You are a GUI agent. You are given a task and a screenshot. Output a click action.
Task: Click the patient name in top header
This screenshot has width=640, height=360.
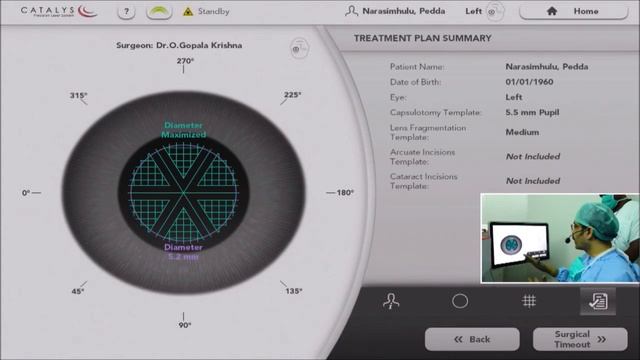[404, 11]
